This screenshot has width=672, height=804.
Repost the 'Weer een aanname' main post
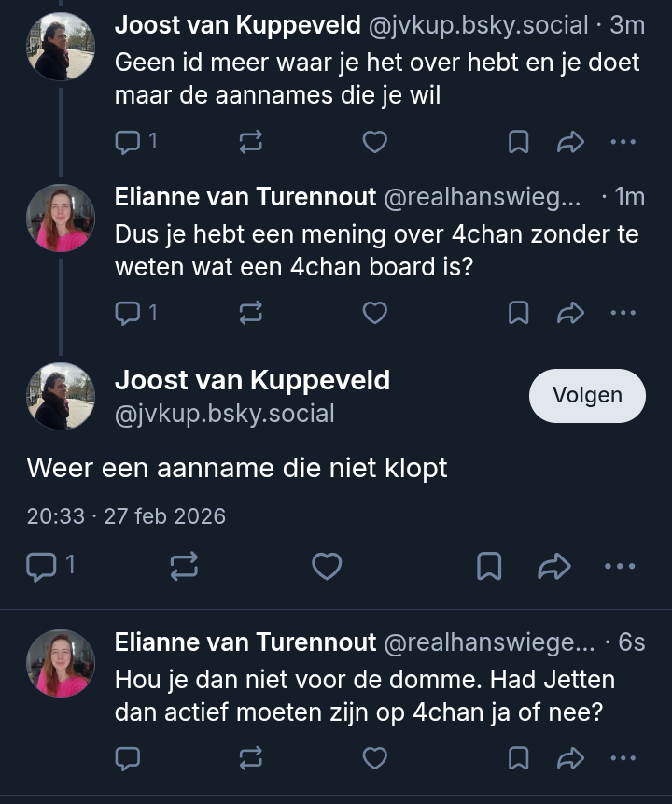183,566
